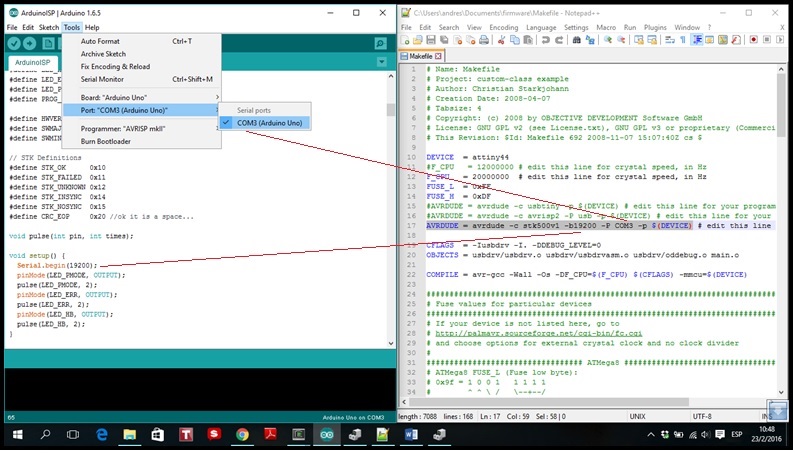Click the Verify checkmark button in Arduino

pos(14,44)
